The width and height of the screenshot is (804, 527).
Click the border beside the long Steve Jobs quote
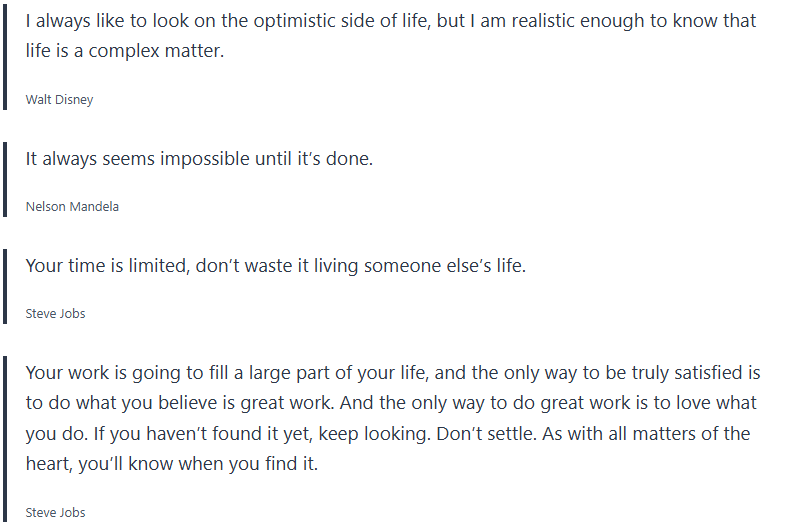click(x=6, y=440)
